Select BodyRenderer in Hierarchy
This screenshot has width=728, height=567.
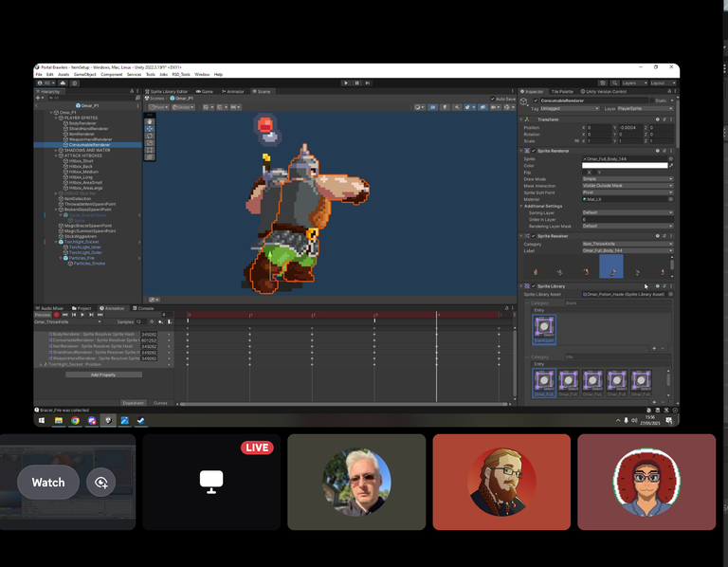(82, 123)
